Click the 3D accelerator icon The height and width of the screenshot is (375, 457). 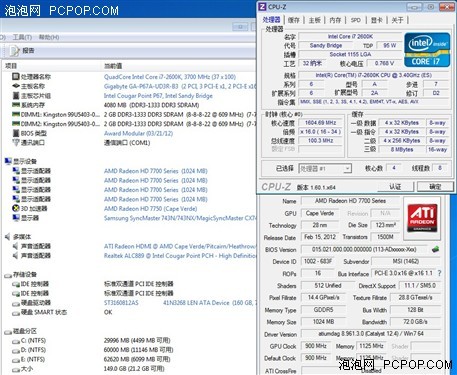[x=16, y=208]
